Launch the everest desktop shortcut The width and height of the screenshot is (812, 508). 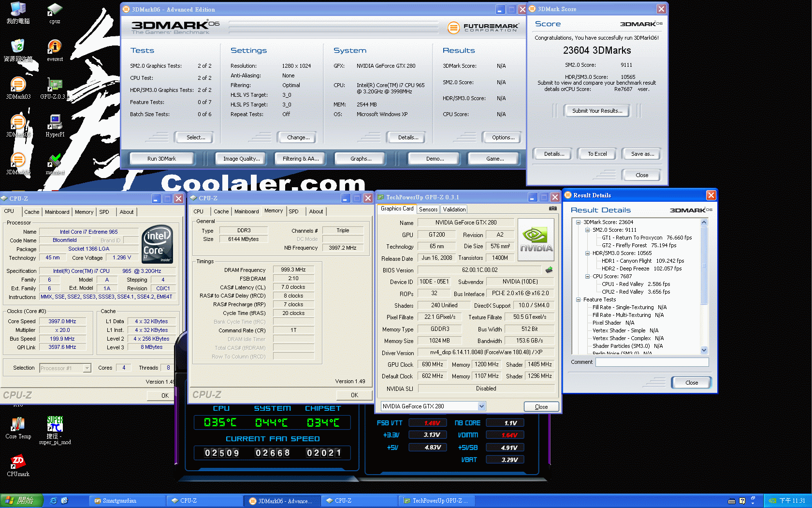(x=55, y=50)
